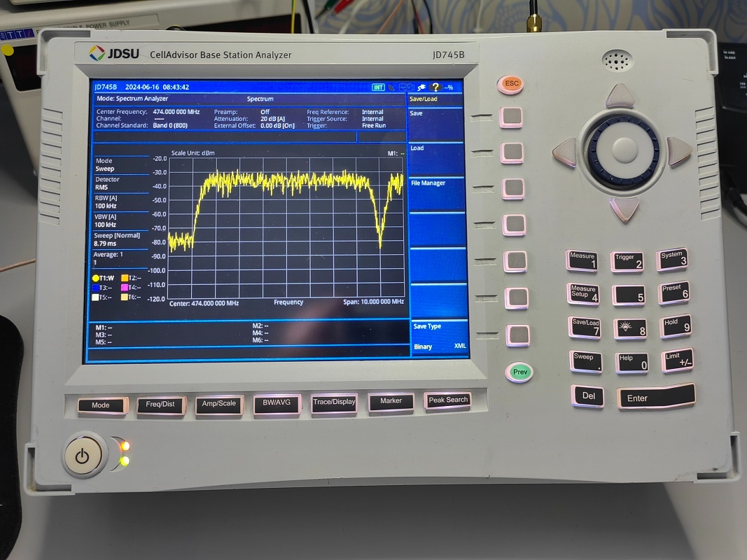
Task: Click the Help 0 keypad key
Action: 631,363
